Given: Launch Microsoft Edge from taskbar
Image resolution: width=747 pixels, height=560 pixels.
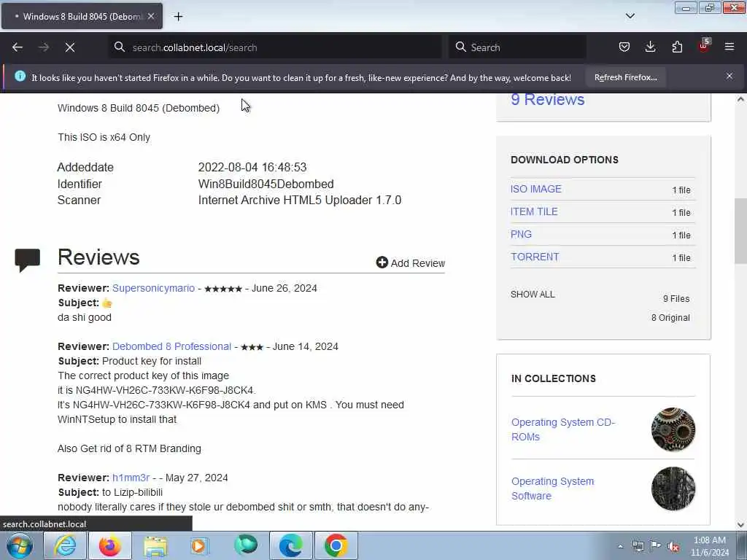Looking at the screenshot, I should pos(290,545).
